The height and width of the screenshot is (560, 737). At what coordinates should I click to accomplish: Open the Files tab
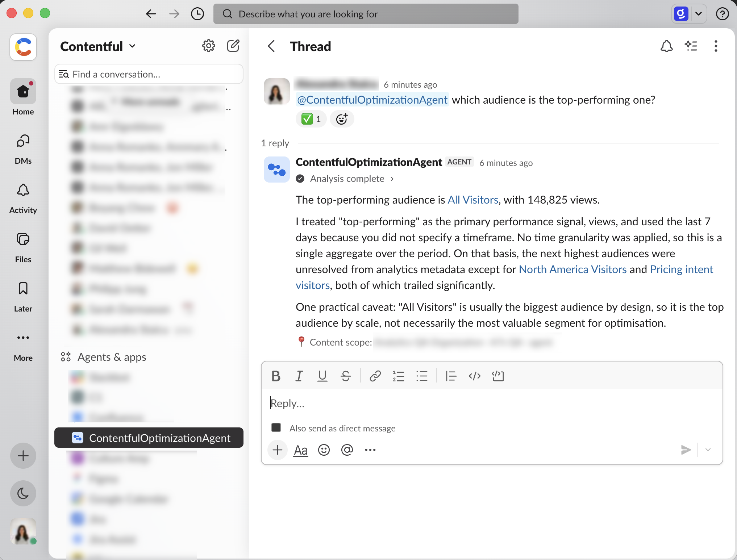tap(23, 248)
